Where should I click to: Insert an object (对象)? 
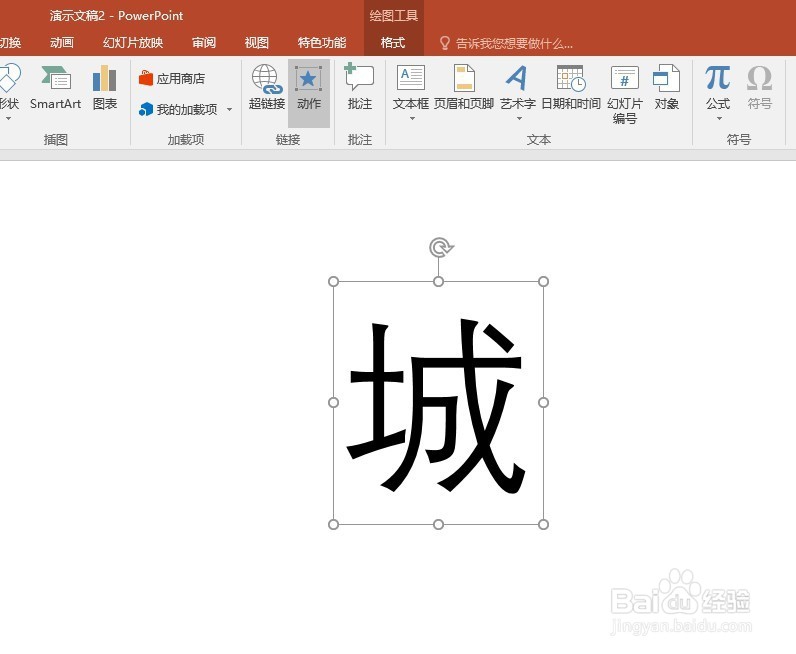coord(667,87)
